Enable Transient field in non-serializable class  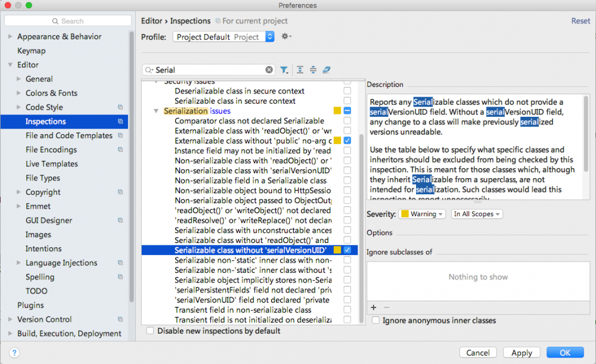347,310
